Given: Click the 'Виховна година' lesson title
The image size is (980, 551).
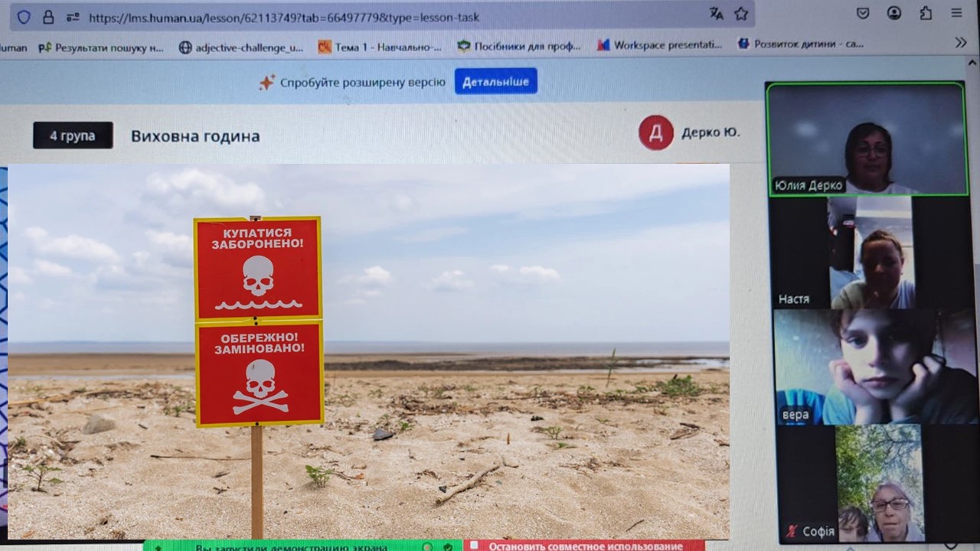Looking at the screenshot, I should click(x=195, y=136).
